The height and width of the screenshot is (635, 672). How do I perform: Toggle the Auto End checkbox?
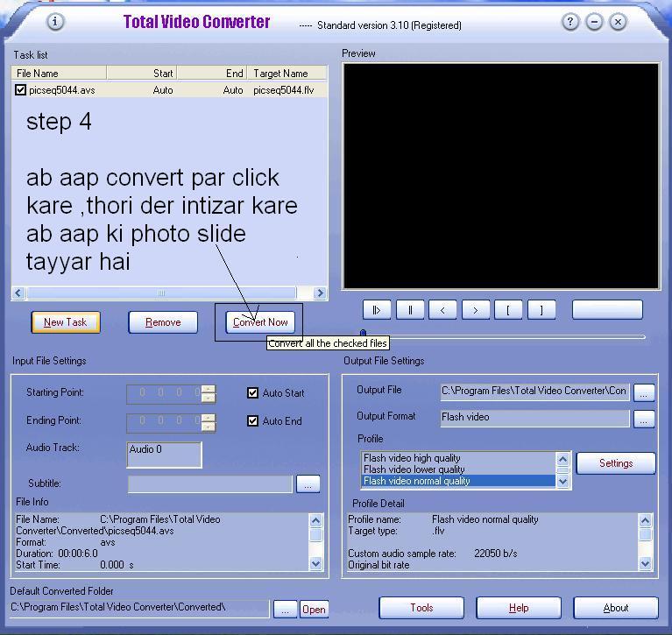[x=253, y=421]
